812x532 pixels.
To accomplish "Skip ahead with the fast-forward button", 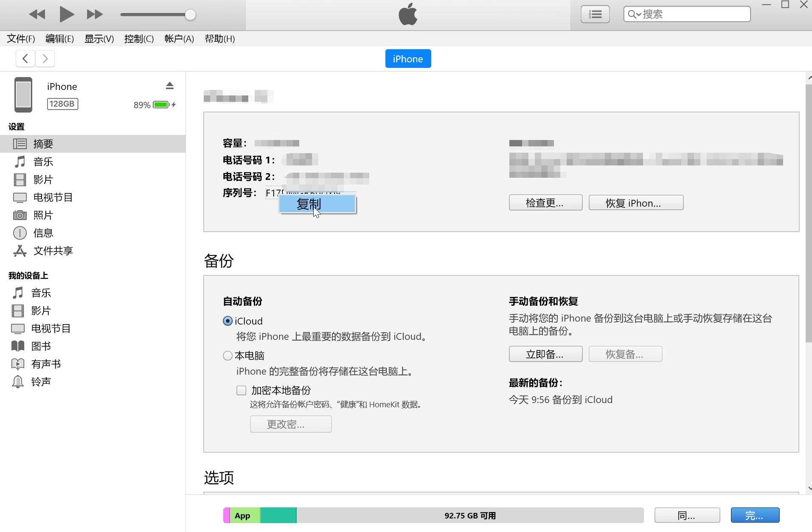I will point(94,14).
